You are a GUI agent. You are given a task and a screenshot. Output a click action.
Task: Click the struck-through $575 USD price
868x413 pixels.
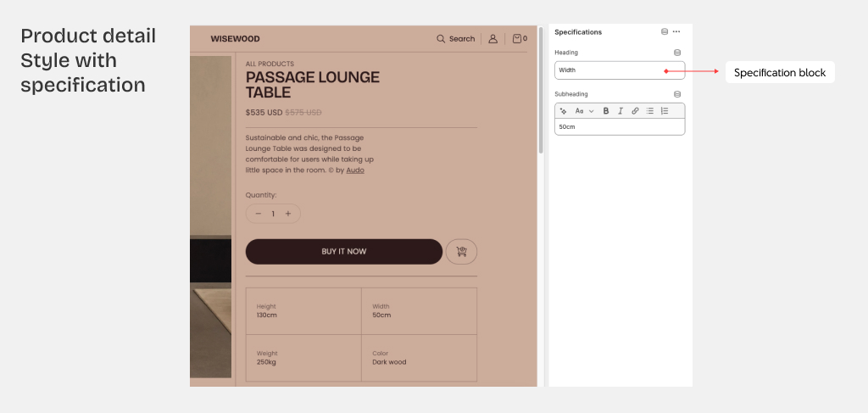[303, 113]
